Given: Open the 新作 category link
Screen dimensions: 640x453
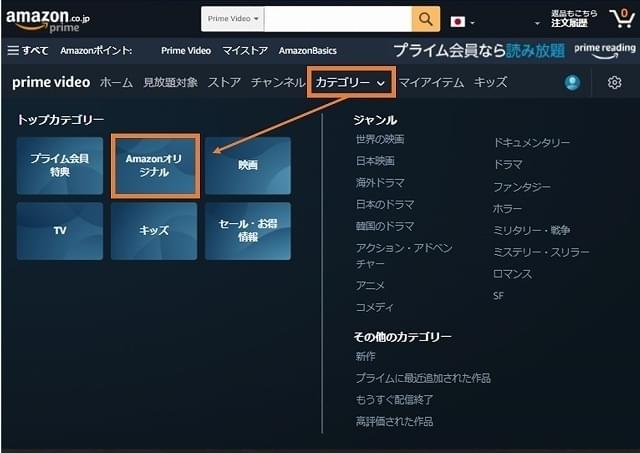Looking at the screenshot, I should point(365,356).
